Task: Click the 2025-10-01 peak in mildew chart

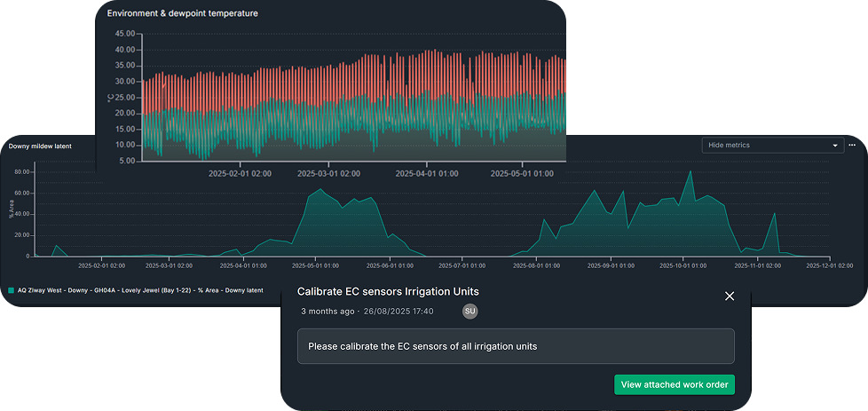Action: [x=690, y=171]
